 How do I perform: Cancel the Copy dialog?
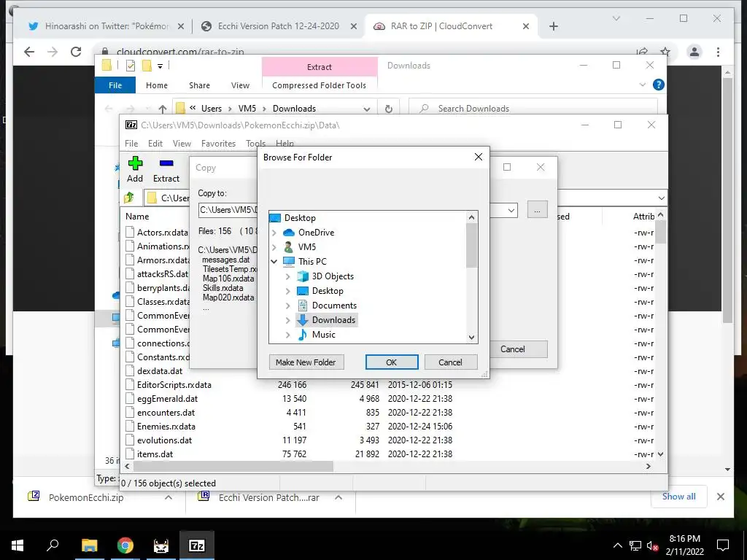click(x=519, y=349)
